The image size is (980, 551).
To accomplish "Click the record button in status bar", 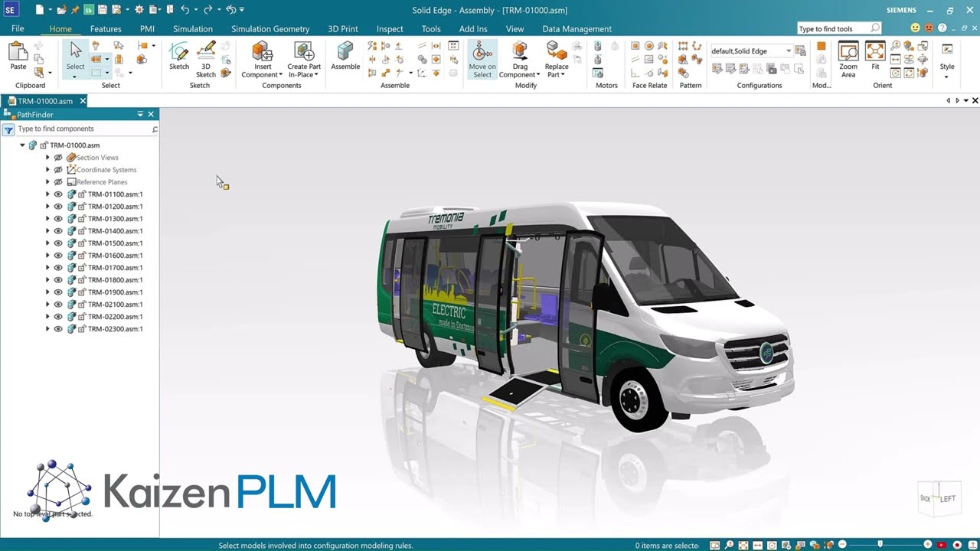I will 957,545.
